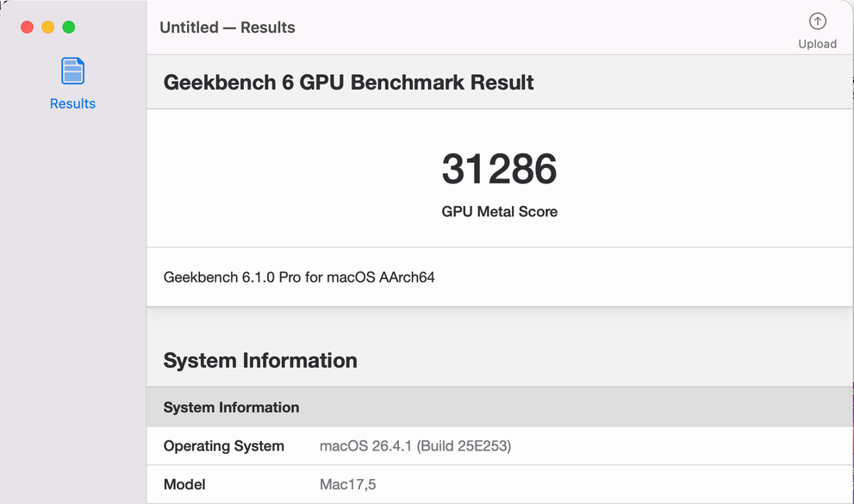Minimize window with yellow button

(48, 28)
